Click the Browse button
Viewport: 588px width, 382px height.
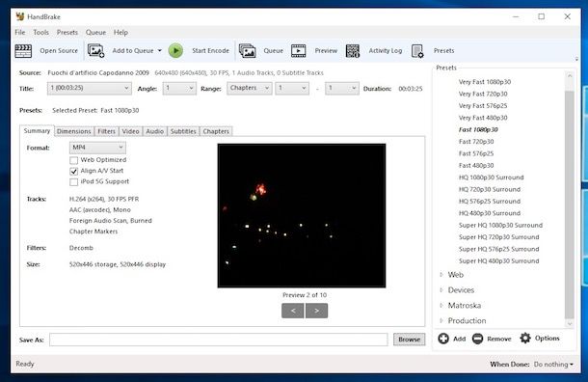pyautogui.click(x=409, y=340)
